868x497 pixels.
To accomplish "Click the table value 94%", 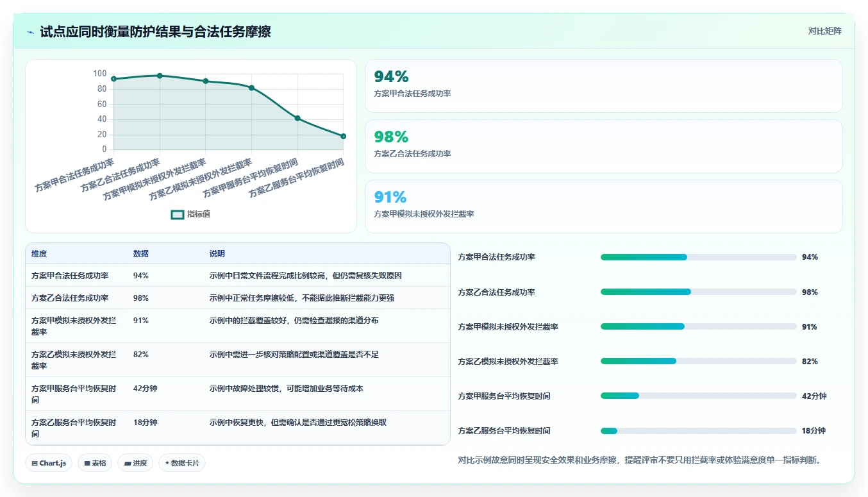I will 141,276.
